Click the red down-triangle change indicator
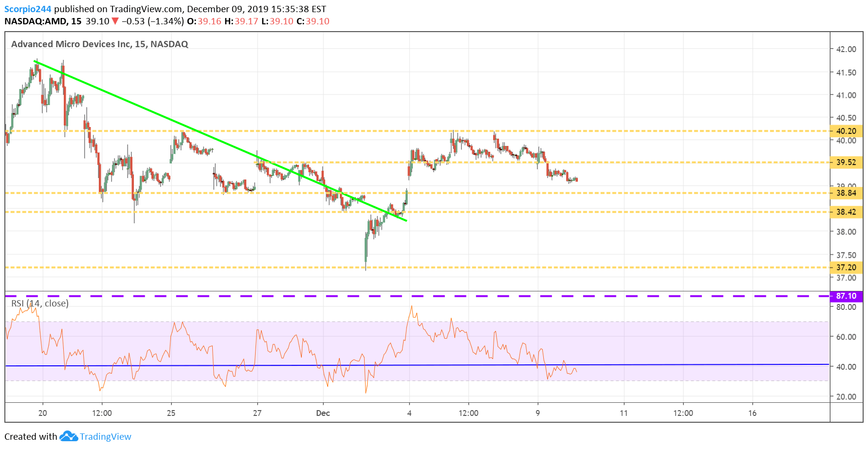 (x=115, y=21)
